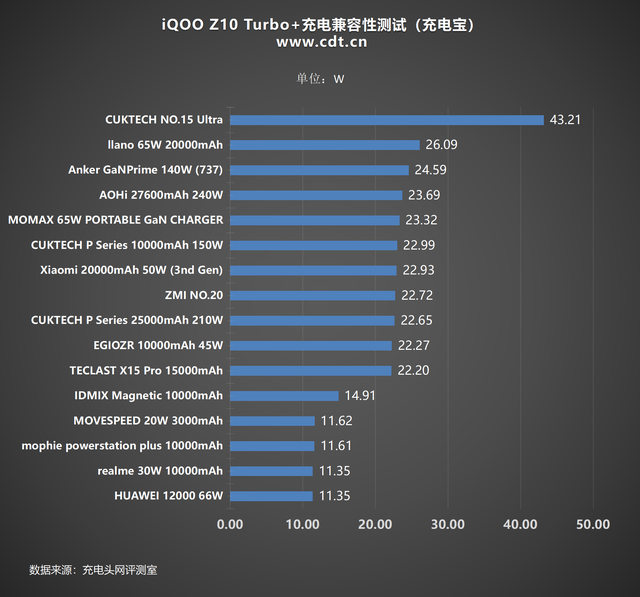Click the 数据来源：充电头网评测室 footer

[x=93, y=570]
